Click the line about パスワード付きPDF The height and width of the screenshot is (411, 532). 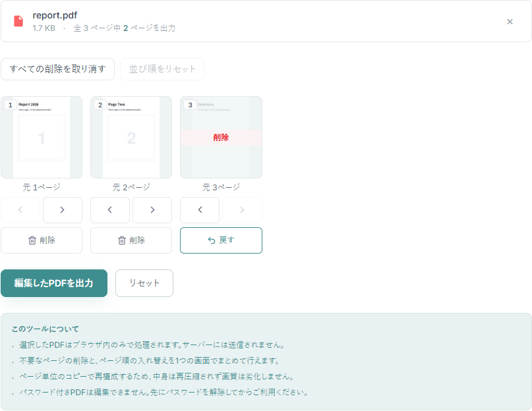(164, 393)
